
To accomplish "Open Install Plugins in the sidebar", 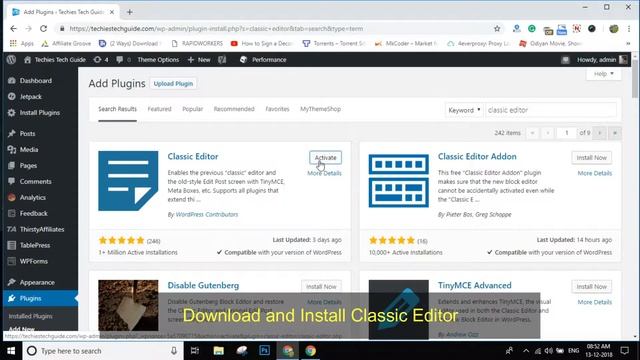I will click(39, 113).
